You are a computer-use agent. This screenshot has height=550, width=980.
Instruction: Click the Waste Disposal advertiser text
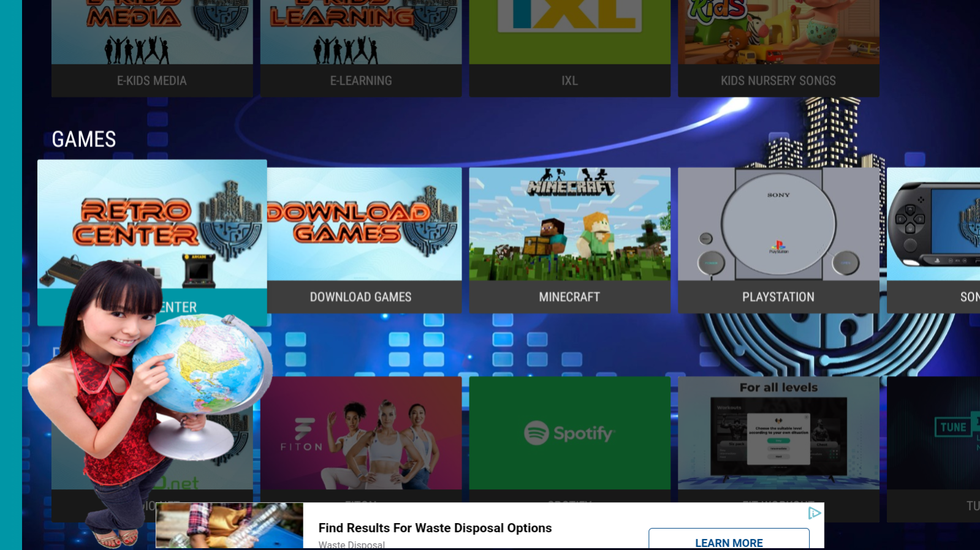coord(352,544)
